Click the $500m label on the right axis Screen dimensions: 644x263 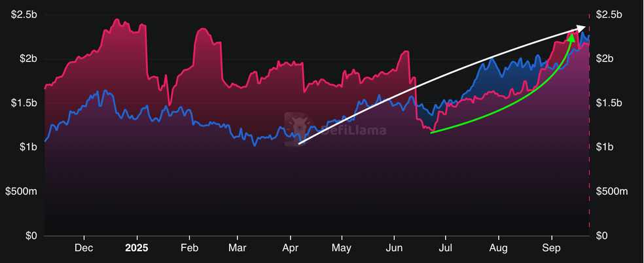613,191
